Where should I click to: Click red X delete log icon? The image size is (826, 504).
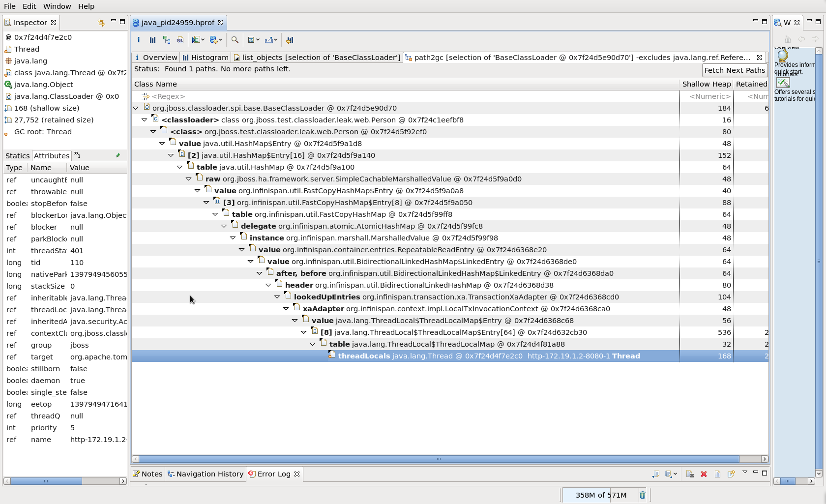pos(704,474)
